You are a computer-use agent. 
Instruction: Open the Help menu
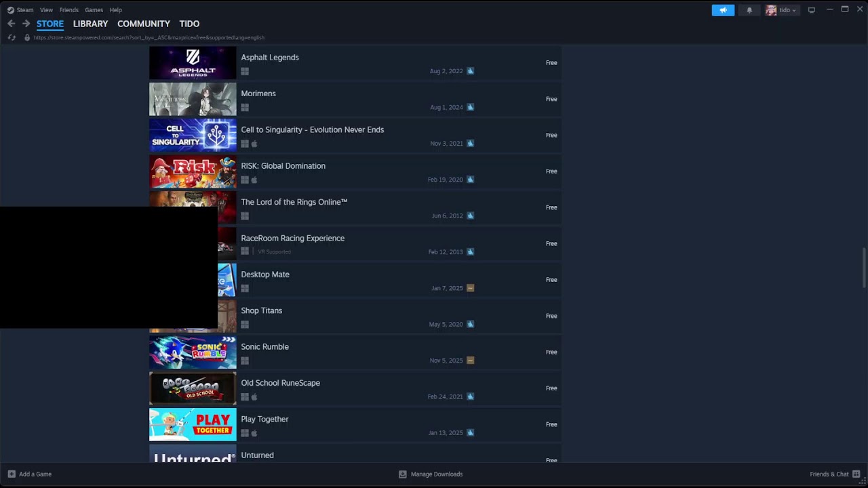coord(116,10)
